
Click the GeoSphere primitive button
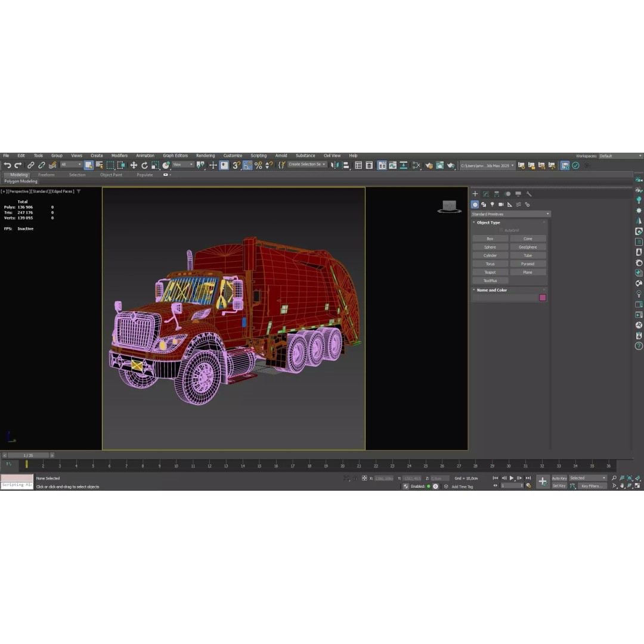pyautogui.click(x=528, y=247)
